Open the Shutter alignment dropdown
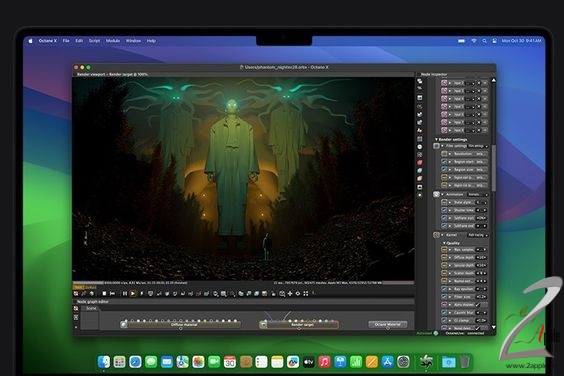The width and height of the screenshot is (564, 376). [481, 202]
